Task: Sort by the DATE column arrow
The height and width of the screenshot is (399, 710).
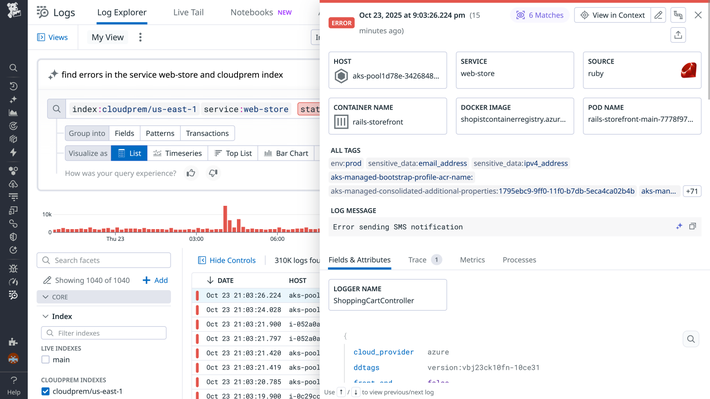Action: [210, 280]
